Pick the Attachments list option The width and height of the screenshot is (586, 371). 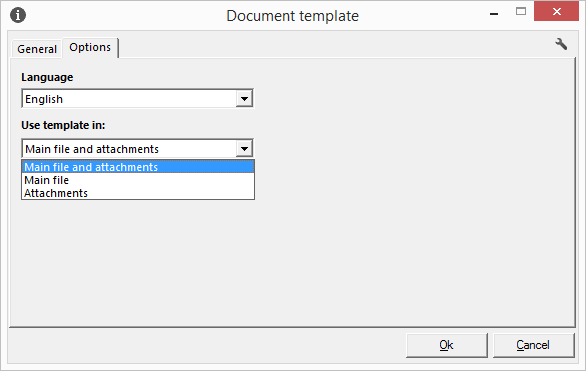(138, 193)
